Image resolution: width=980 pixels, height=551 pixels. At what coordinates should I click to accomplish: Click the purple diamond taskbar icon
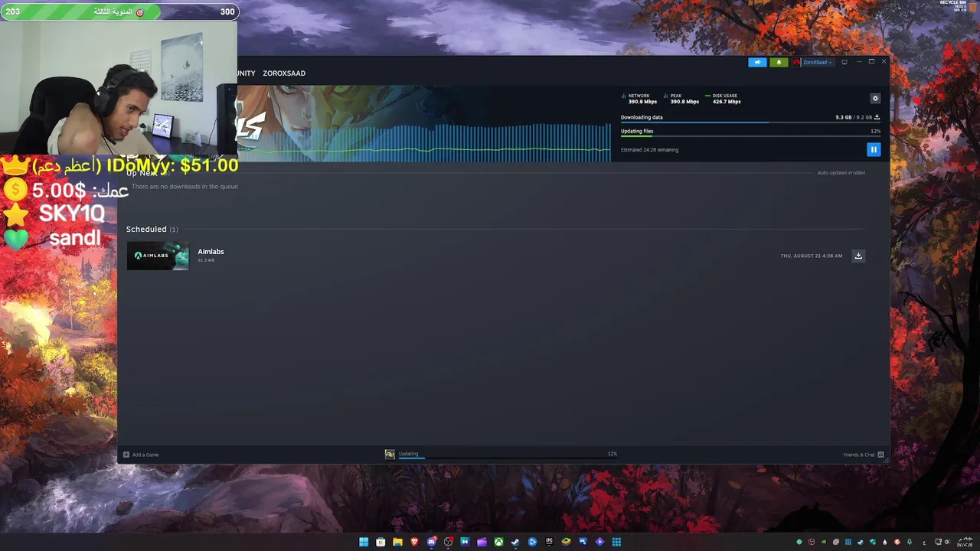599,542
